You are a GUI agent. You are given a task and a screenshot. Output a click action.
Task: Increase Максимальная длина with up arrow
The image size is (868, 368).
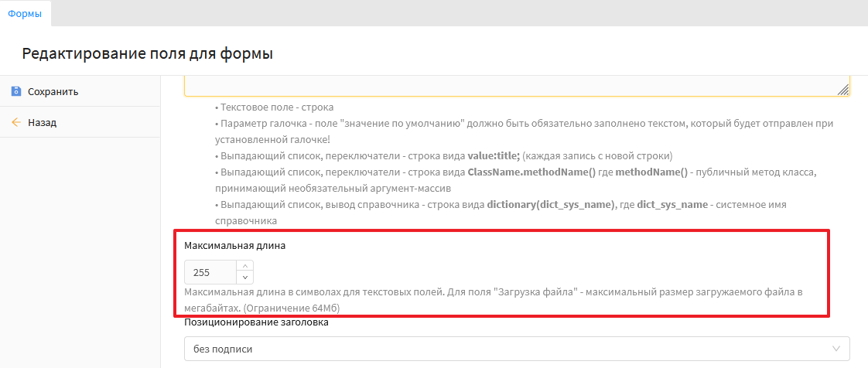244,267
